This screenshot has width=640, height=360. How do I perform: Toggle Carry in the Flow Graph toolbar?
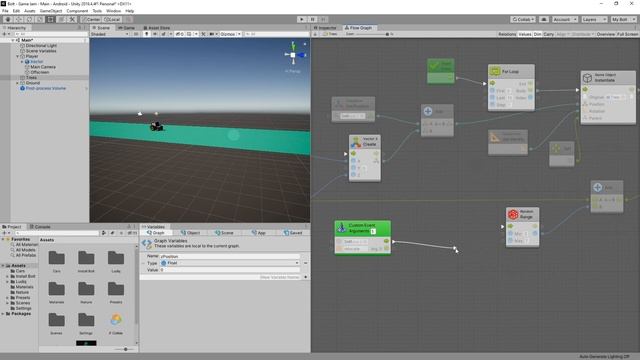549,34
